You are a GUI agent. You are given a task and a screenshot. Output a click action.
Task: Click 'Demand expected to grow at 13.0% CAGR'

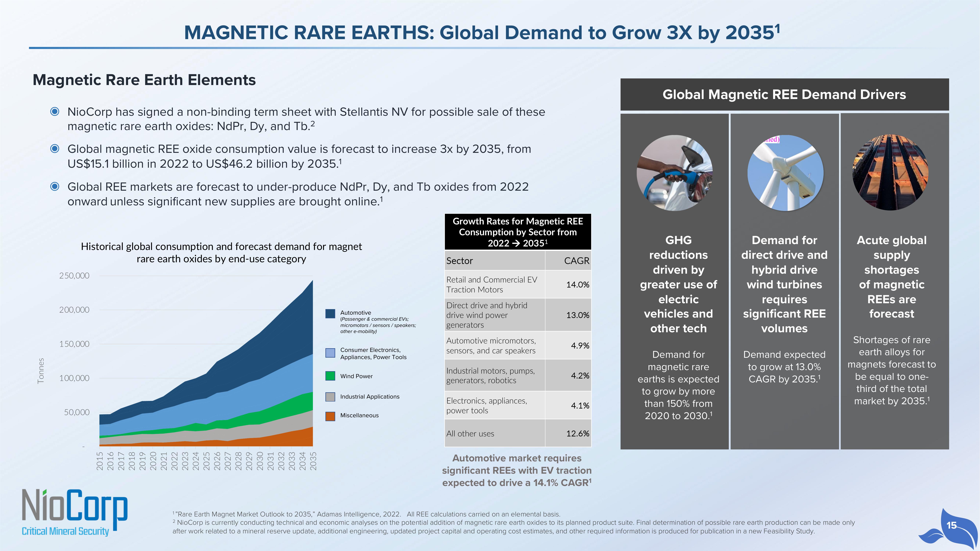[x=784, y=367]
